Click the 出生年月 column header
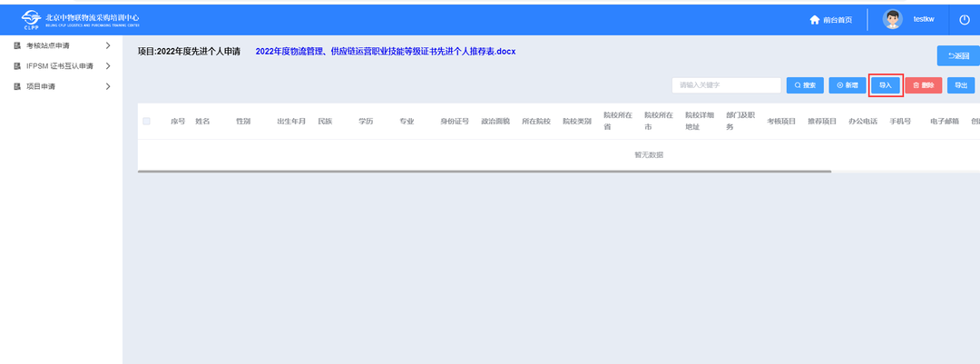This screenshot has width=980, height=364. (x=291, y=122)
